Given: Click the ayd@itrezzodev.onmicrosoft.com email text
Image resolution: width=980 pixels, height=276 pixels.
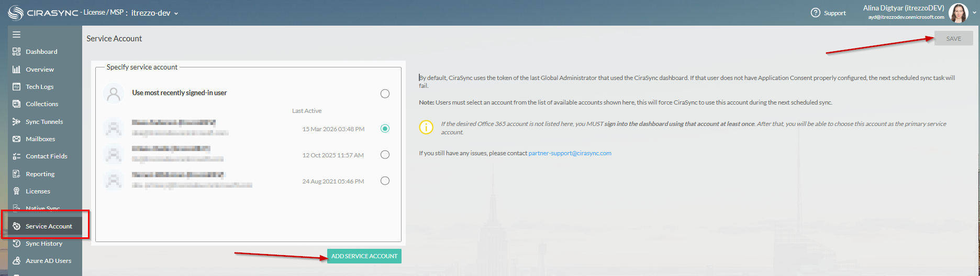Looking at the screenshot, I should [x=906, y=17].
